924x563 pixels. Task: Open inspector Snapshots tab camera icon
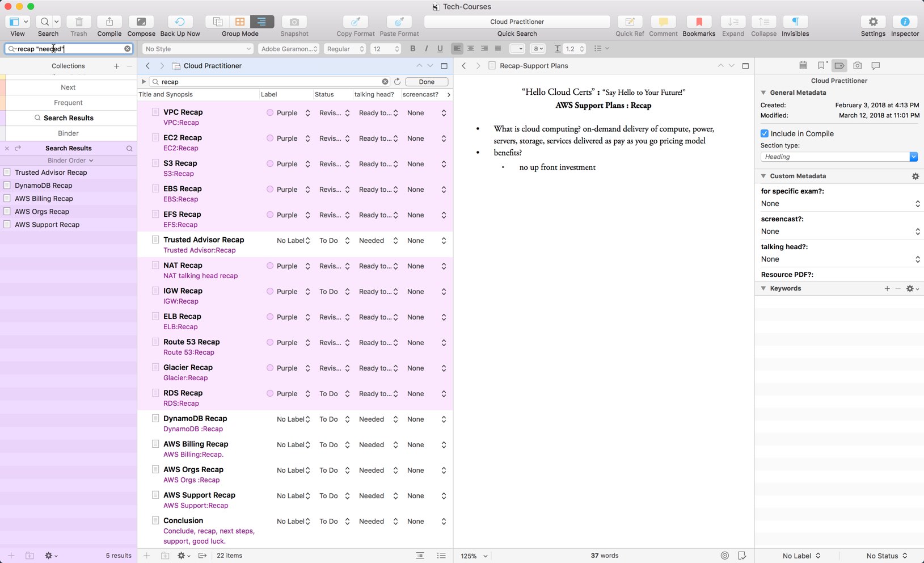click(x=857, y=66)
